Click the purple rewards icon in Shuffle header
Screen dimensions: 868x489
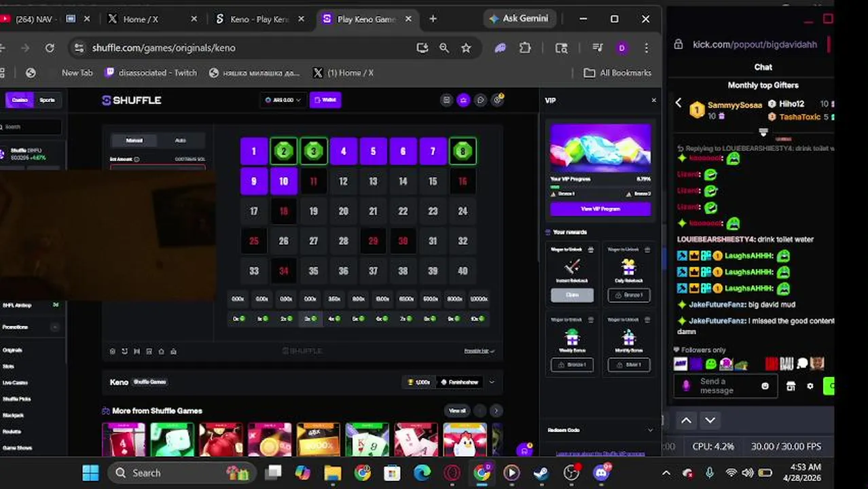pyautogui.click(x=463, y=101)
